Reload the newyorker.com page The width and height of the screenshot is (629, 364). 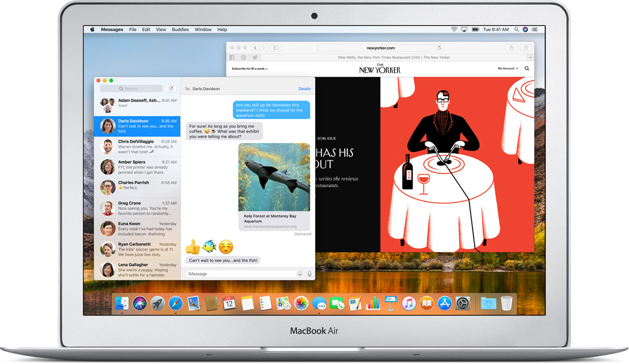pos(440,48)
